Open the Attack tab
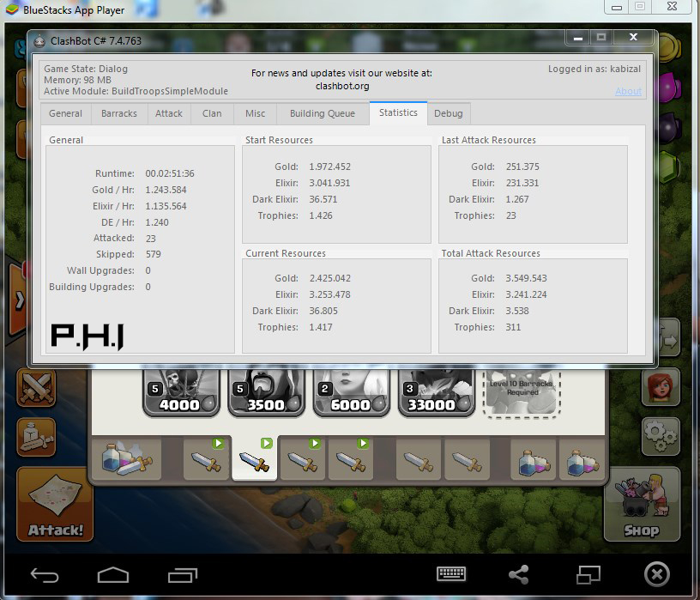This screenshot has height=600, width=700. (x=169, y=113)
